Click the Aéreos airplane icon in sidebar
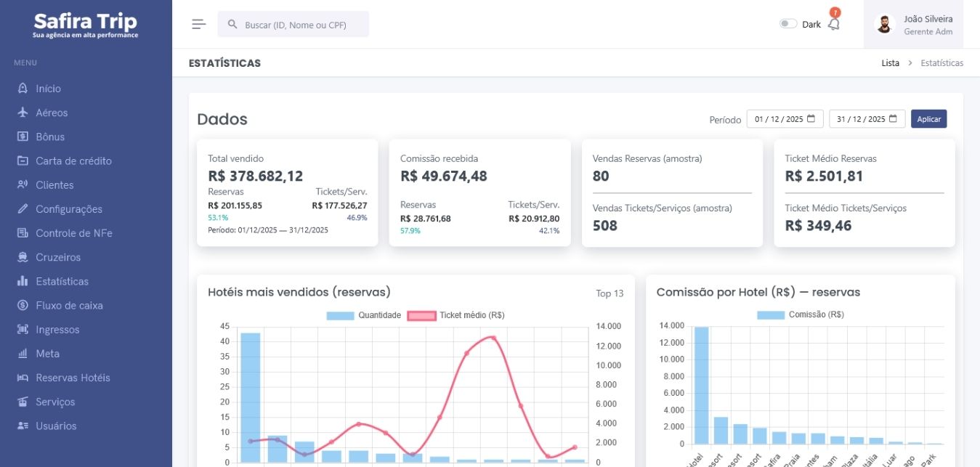Viewport: 980px width, 467px height. [x=23, y=113]
